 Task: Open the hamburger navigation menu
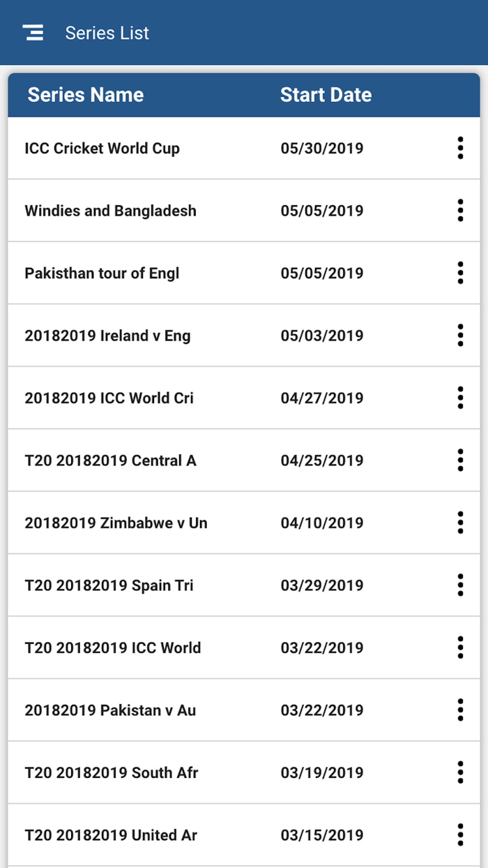(33, 33)
